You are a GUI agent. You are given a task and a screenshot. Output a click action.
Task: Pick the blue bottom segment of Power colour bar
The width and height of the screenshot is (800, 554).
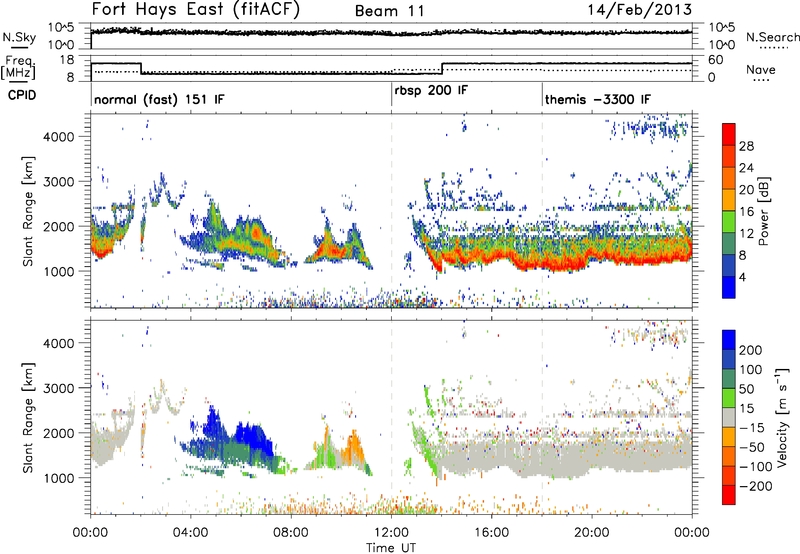coord(729,287)
